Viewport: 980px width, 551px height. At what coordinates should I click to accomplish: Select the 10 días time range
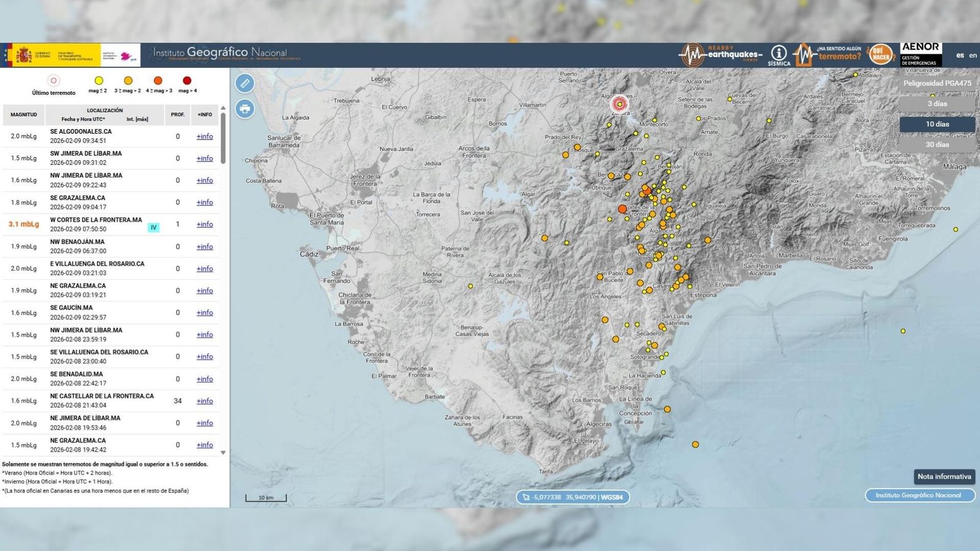click(937, 124)
